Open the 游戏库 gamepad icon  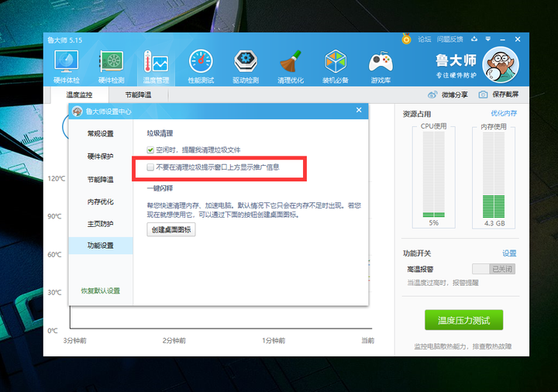coord(381,67)
